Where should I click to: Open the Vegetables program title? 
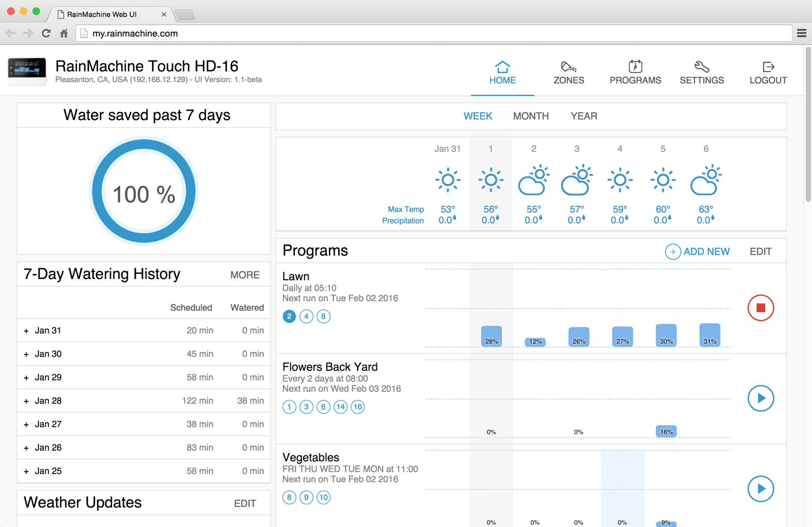coord(311,457)
